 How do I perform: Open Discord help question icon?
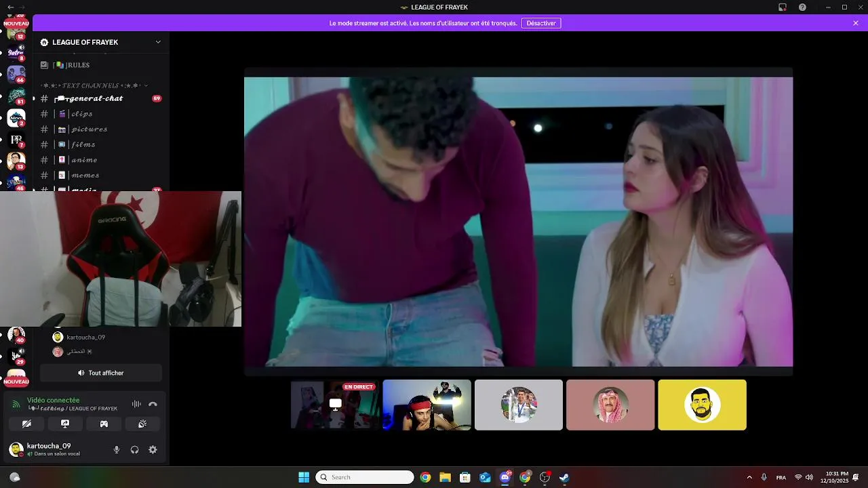click(x=802, y=7)
